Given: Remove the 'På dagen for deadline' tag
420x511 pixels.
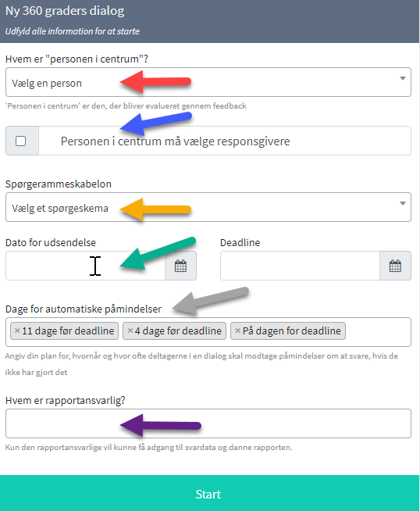Looking at the screenshot, I should pos(237,331).
